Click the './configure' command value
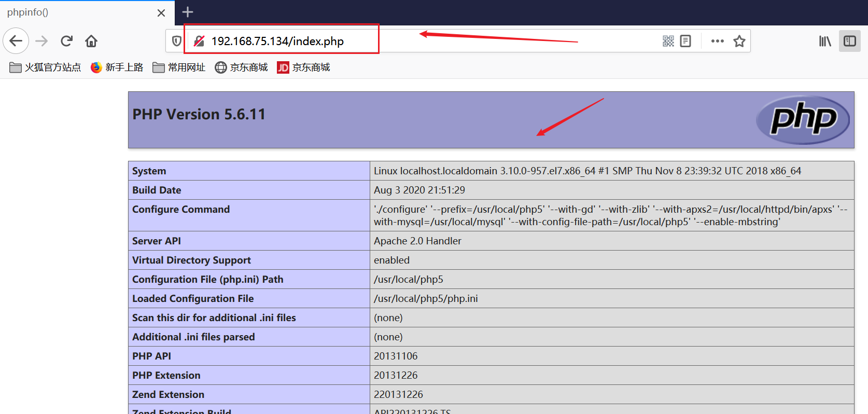The image size is (868, 414). coord(611,215)
